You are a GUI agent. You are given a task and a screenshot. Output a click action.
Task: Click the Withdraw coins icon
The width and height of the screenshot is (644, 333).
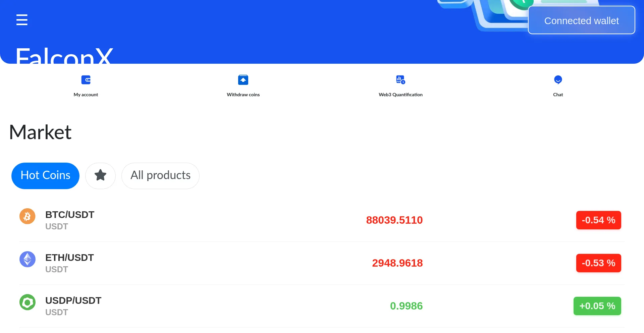pos(243,80)
